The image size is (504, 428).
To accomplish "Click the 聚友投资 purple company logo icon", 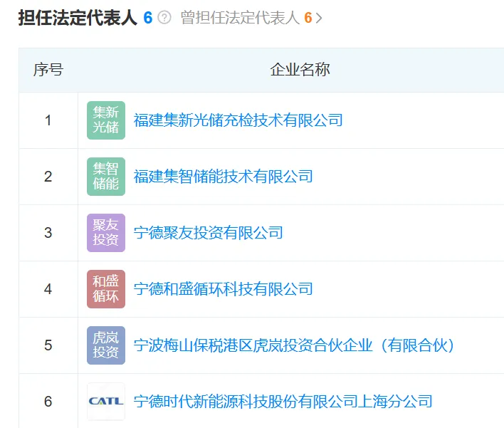I will point(106,233).
